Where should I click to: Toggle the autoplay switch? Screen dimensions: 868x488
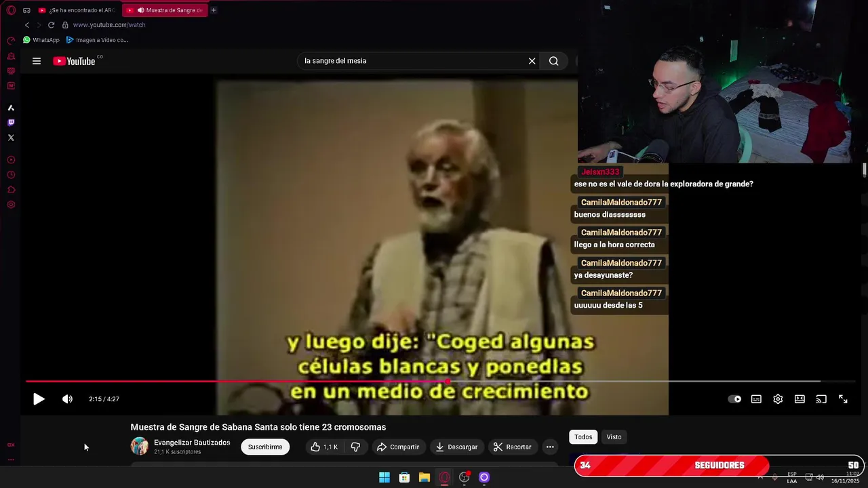734,399
